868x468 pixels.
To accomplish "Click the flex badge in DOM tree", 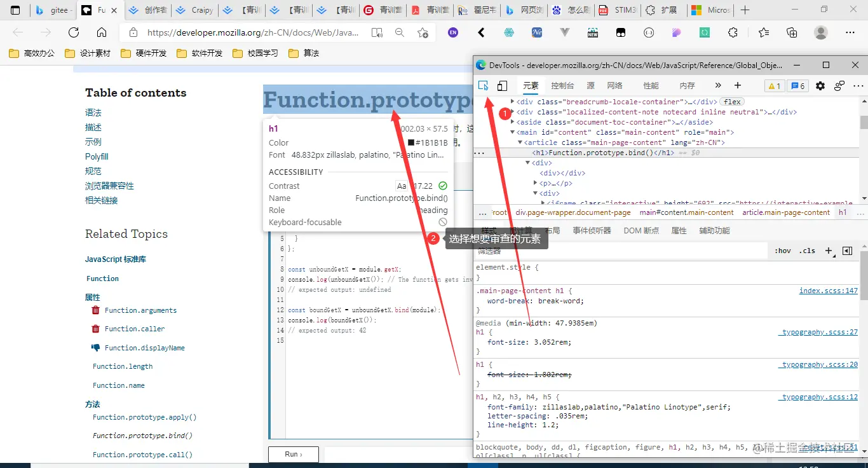I will click(732, 102).
